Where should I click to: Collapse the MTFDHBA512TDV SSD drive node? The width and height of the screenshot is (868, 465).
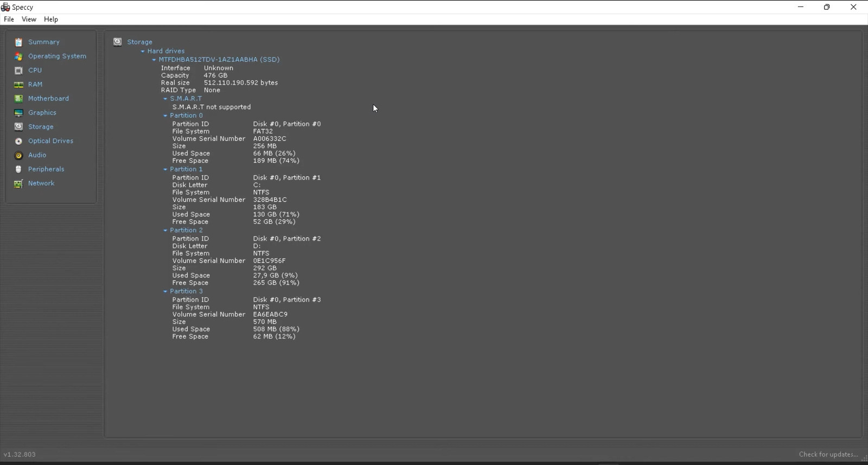(x=154, y=60)
